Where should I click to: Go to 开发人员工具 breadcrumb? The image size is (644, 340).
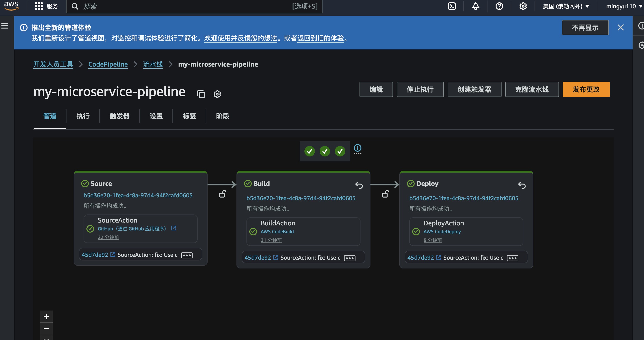[53, 64]
